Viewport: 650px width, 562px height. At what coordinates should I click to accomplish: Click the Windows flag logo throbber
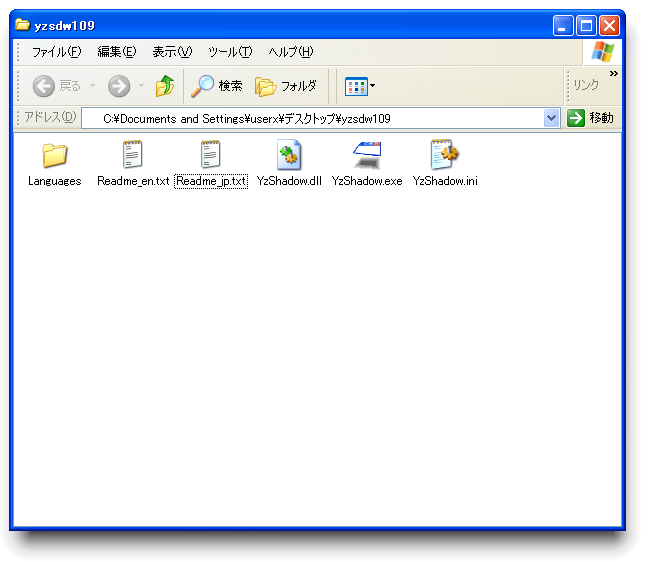[602, 52]
